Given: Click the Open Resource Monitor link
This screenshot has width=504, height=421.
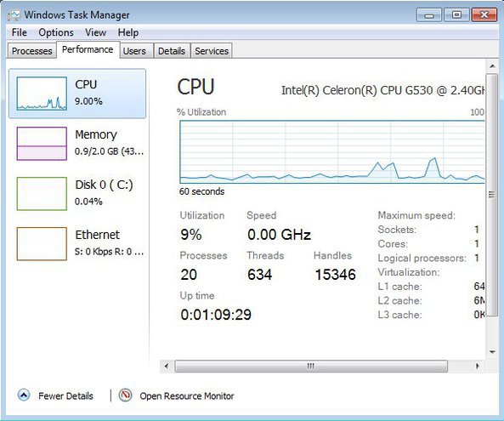Looking at the screenshot, I should click(x=187, y=396).
